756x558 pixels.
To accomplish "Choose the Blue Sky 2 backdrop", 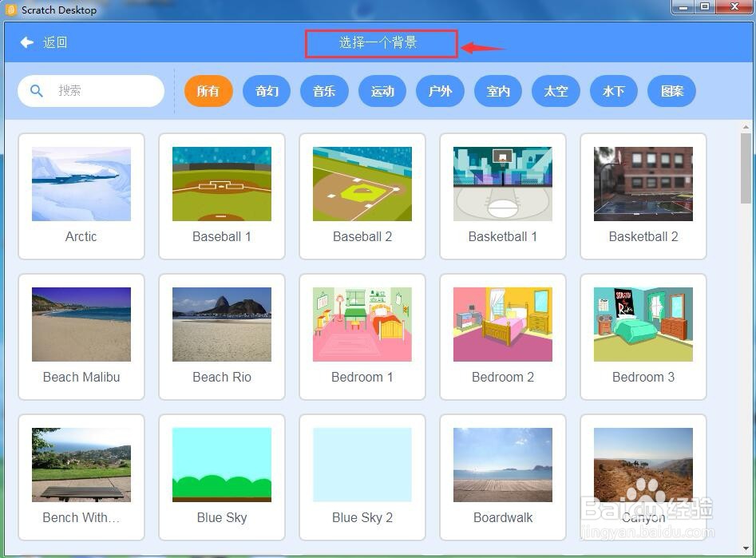I will coord(362,477).
